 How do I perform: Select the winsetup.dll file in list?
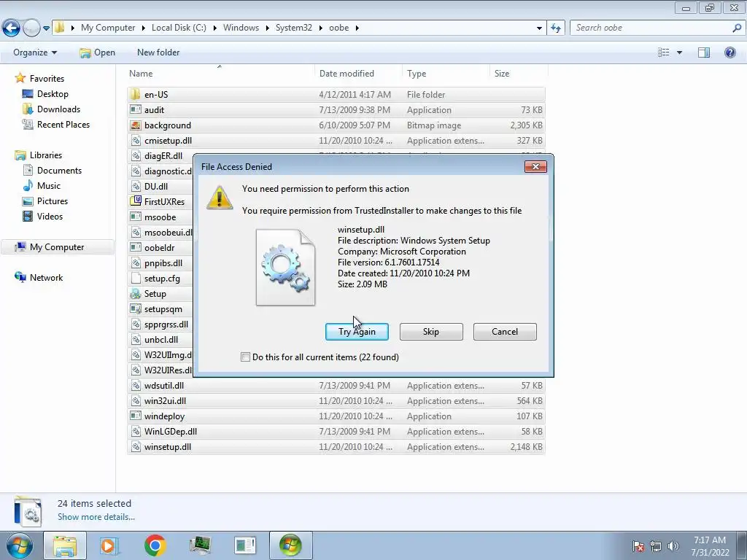click(x=336, y=447)
